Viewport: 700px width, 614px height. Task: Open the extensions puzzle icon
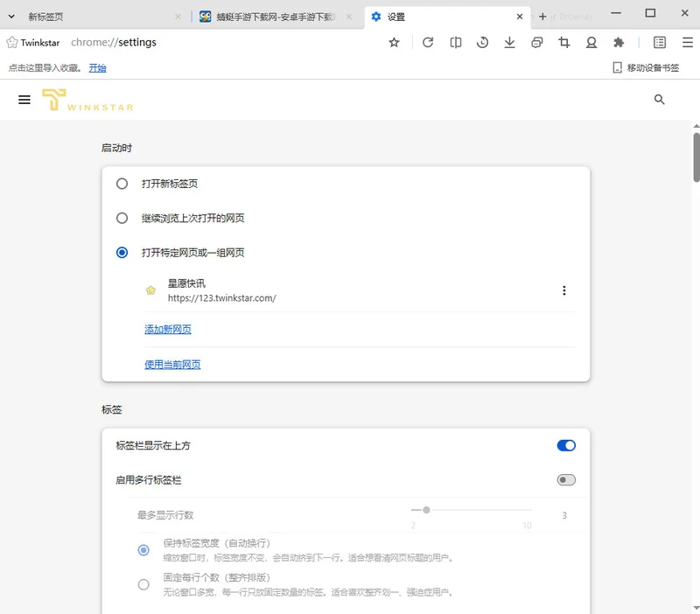click(619, 42)
